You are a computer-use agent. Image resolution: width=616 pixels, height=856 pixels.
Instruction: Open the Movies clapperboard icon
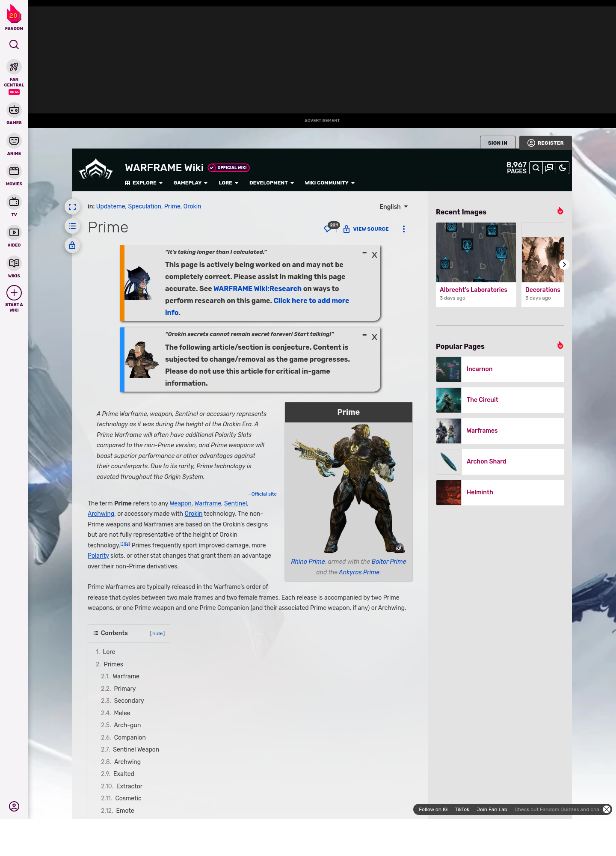14,171
